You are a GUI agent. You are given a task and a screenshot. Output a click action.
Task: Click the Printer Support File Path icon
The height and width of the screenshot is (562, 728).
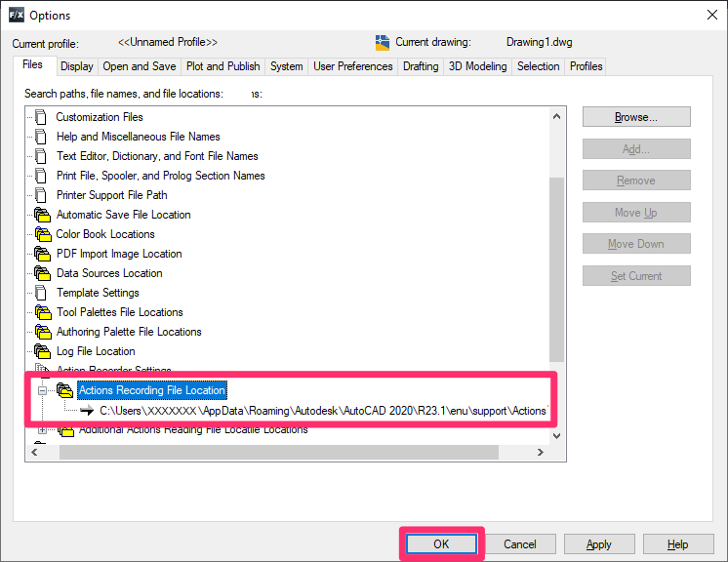[x=41, y=195]
